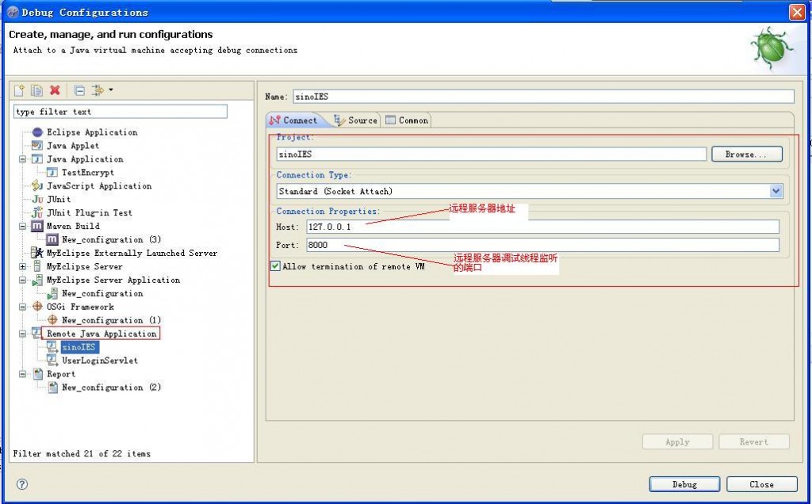This screenshot has height=504, width=812.
Task: Click the Eclipse Application icon
Action: (37, 132)
